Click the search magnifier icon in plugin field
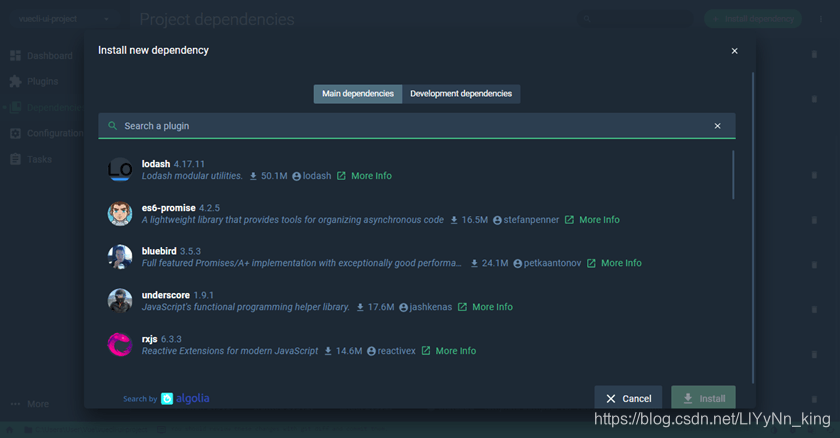Image resolution: width=840 pixels, height=438 pixels. click(x=112, y=126)
